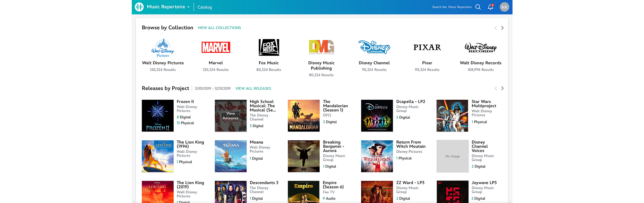Click Frozen II '13 Physical' count

click(185, 123)
